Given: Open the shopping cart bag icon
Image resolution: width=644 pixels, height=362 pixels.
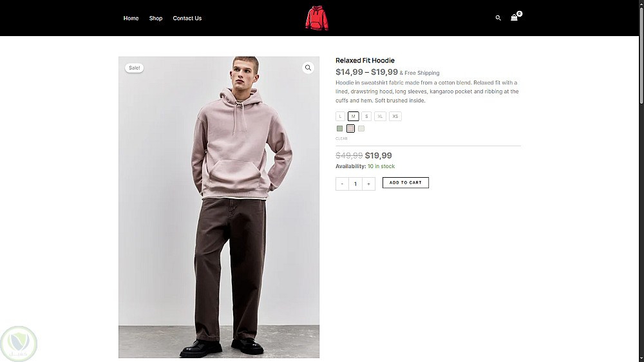Looking at the screenshot, I should pyautogui.click(x=514, y=18).
